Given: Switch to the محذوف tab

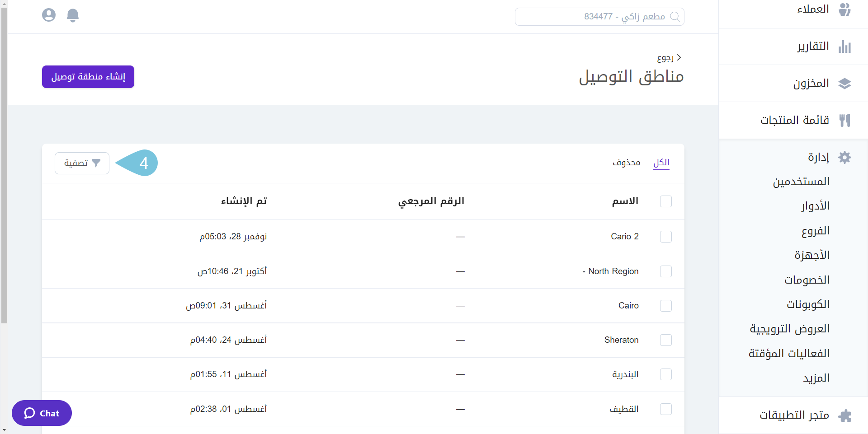Looking at the screenshot, I should click(626, 163).
